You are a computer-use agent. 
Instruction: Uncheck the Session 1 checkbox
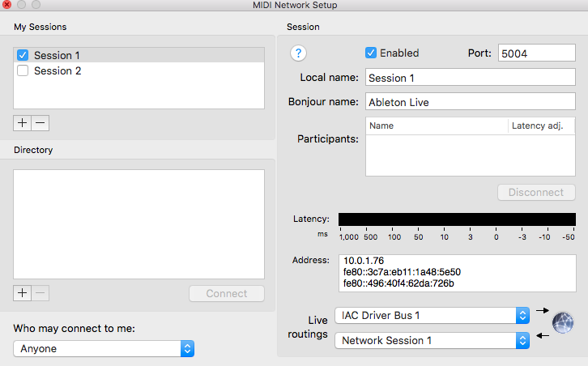click(x=23, y=55)
